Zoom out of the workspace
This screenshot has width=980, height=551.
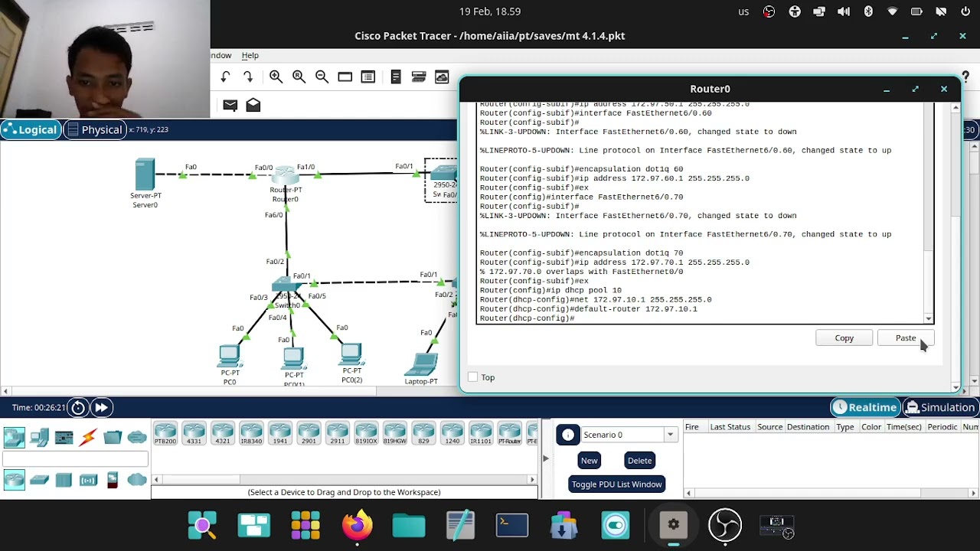[x=322, y=77]
